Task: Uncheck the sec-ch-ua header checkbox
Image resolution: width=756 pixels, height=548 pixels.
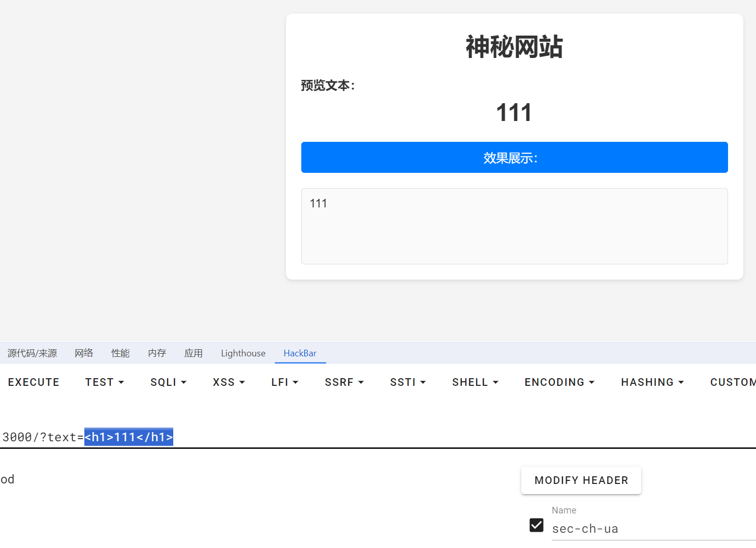Action: tap(537, 525)
